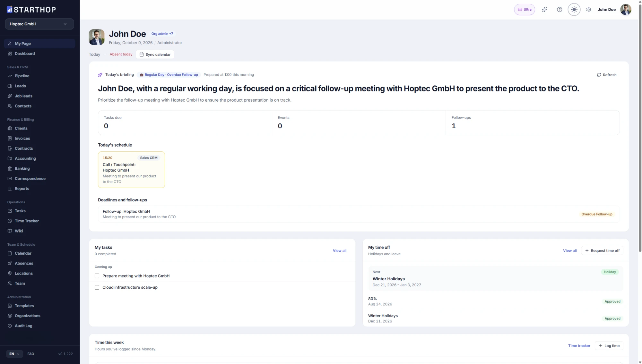The height and width of the screenshot is (364, 642).
Task: Open the Time tracker link
Action: coord(579,346)
